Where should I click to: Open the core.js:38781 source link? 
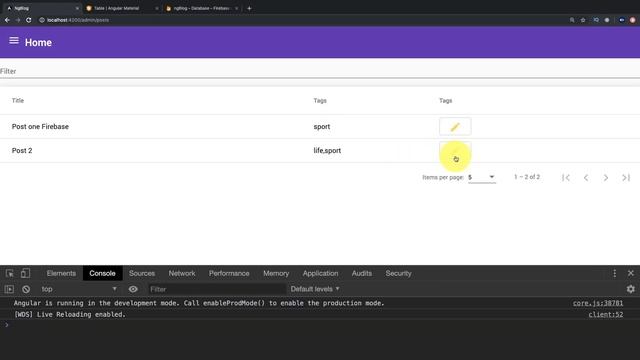[598, 303]
